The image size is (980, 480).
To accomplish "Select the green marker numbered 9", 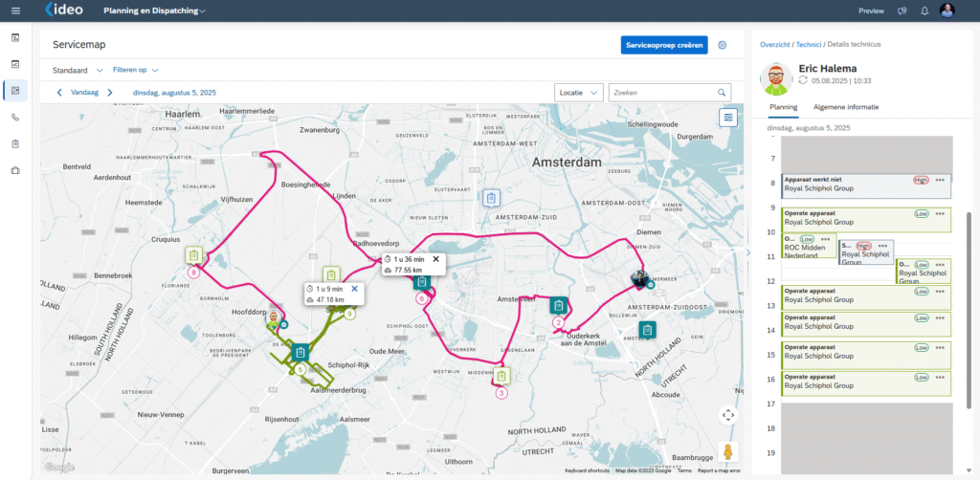I will (349, 314).
